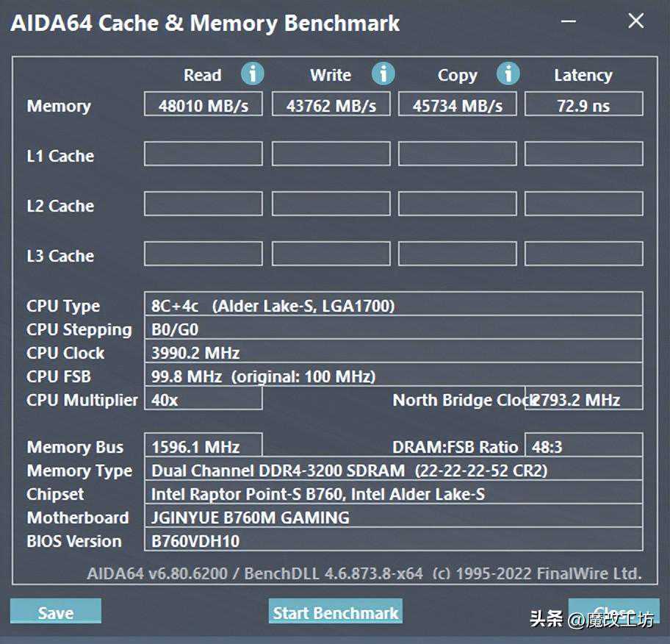This screenshot has height=644, width=670.
Task: Click the DRAM:FSB Ratio value field
Action: 583,446
